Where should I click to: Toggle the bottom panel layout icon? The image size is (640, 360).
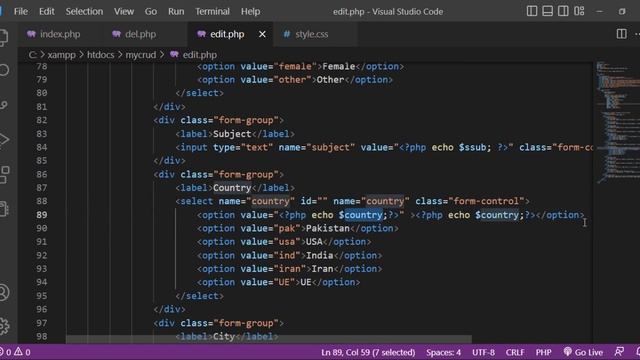point(547,11)
